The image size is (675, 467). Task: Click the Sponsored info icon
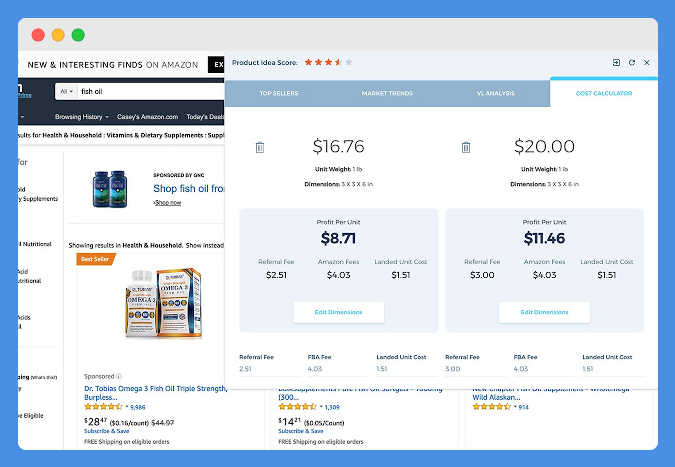coord(119,376)
